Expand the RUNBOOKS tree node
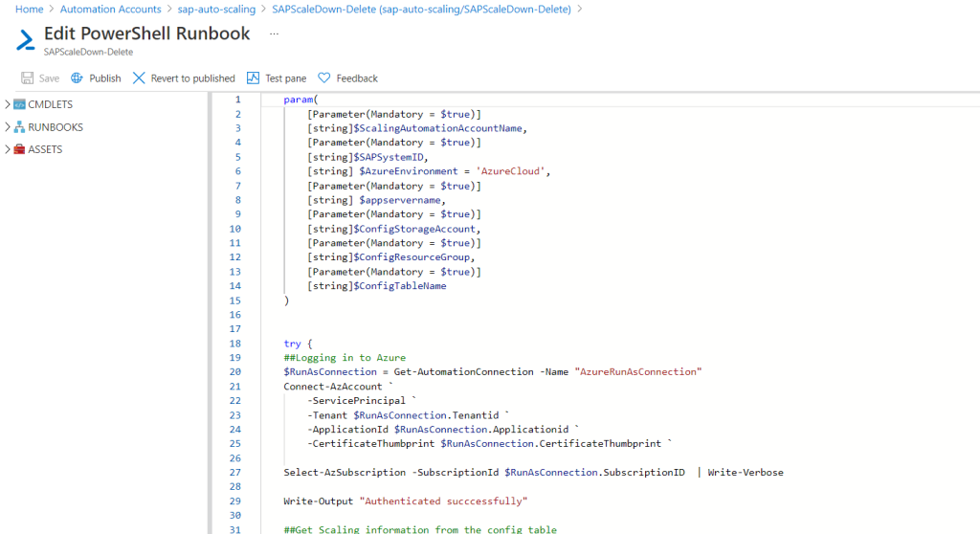This screenshot has width=980, height=534. [x=8, y=127]
